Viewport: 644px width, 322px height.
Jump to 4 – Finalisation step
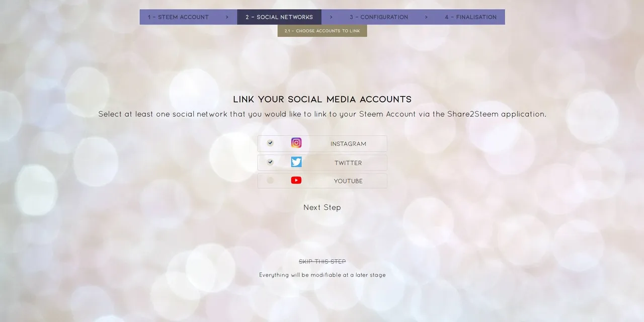point(470,17)
